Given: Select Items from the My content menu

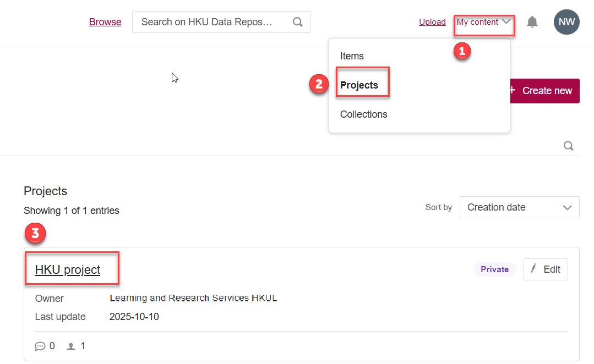Looking at the screenshot, I should [352, 56].
